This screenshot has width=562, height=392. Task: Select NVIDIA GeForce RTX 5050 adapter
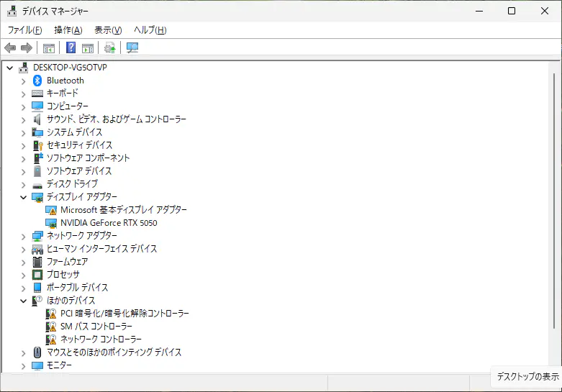[x=109, y=223]
